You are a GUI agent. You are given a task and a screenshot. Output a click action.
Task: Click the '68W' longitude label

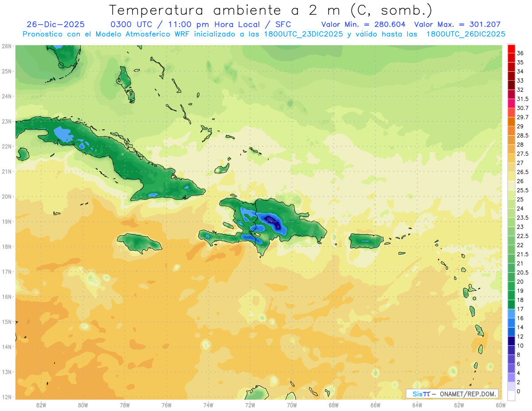click(x=334, y=405)
